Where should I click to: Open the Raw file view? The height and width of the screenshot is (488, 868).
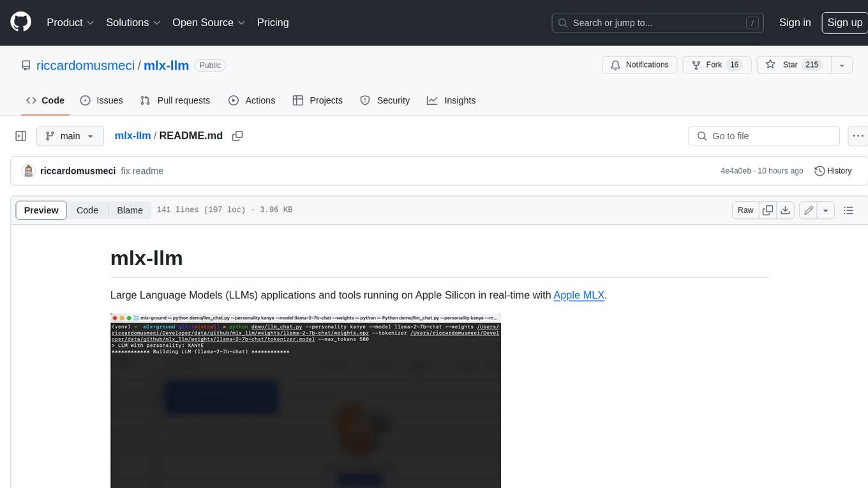tap(745, 210)
